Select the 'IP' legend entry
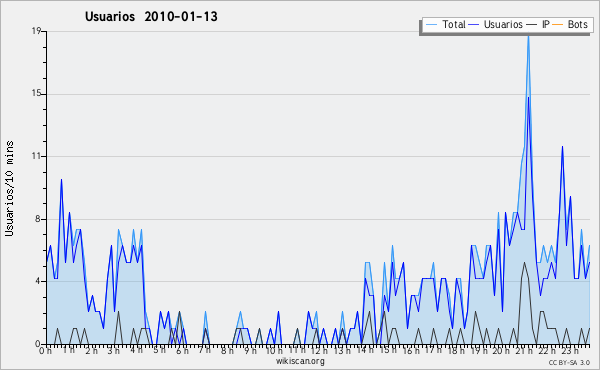 546,24
